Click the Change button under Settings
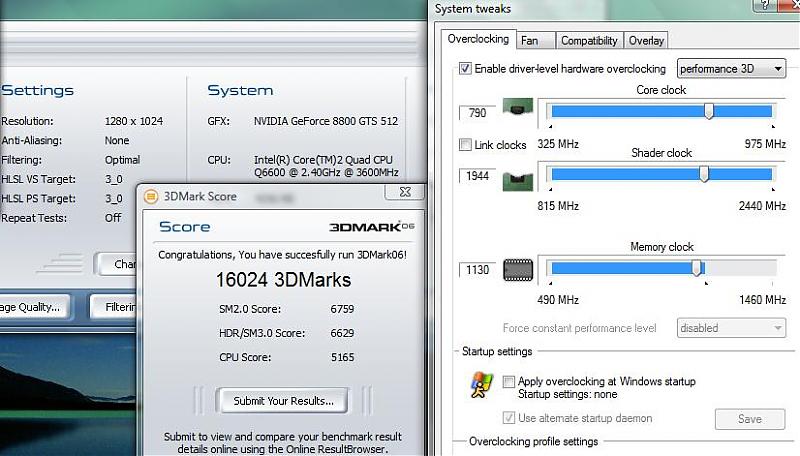The width and height of the screenshot is (800, 456). [116, 264]
